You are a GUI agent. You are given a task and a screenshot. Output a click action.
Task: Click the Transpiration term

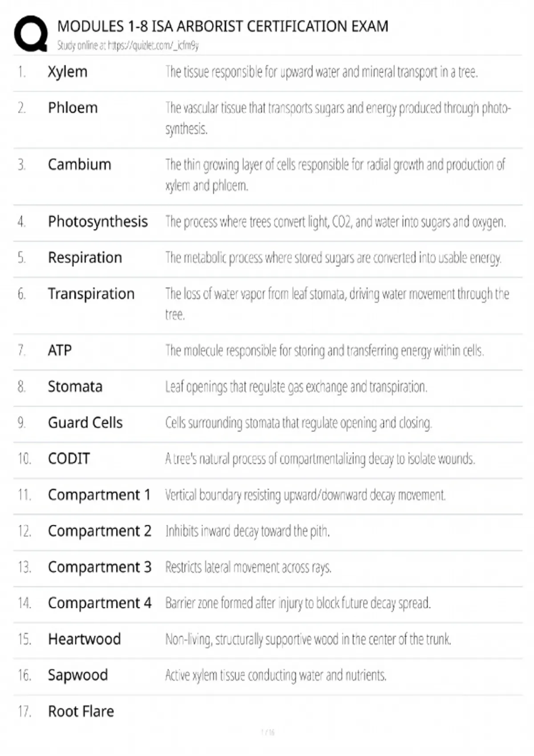point(91,294)
